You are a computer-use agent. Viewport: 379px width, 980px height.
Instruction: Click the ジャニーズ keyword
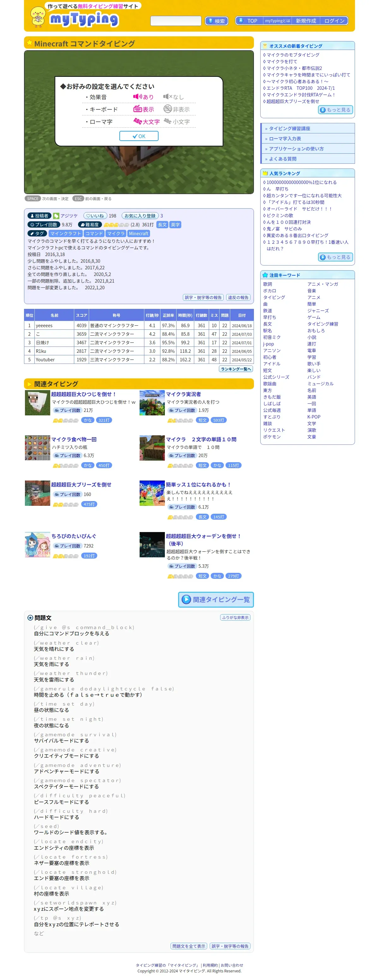click(x=318, y=310)
